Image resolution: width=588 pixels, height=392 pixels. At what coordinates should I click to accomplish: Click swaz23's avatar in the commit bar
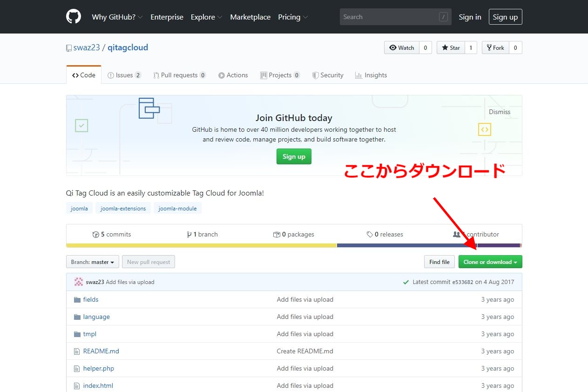[78, 282]
